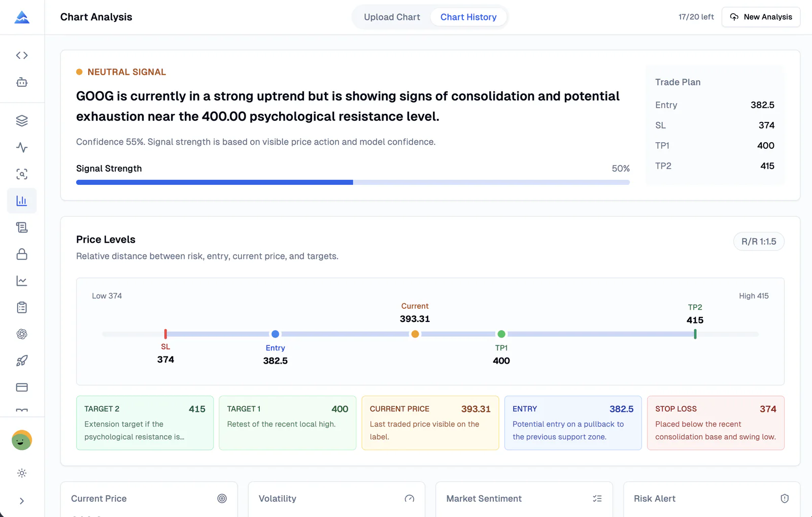Open the scroll document sidebar item

tap(22, 228)
